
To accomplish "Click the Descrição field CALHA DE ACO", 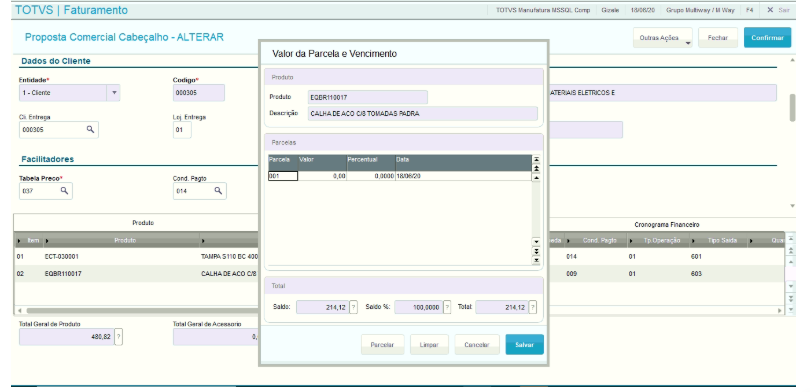I will click(423, 114).
